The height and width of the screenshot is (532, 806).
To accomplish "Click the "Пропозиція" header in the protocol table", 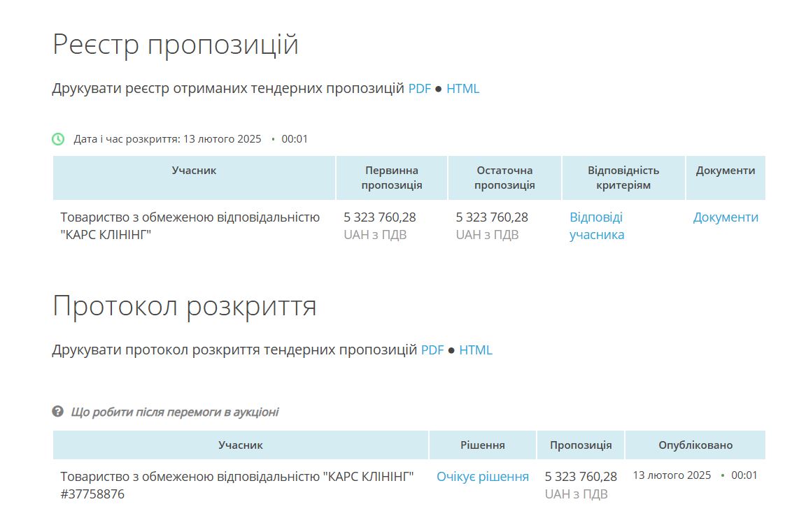I will click(x=580, y=445).
